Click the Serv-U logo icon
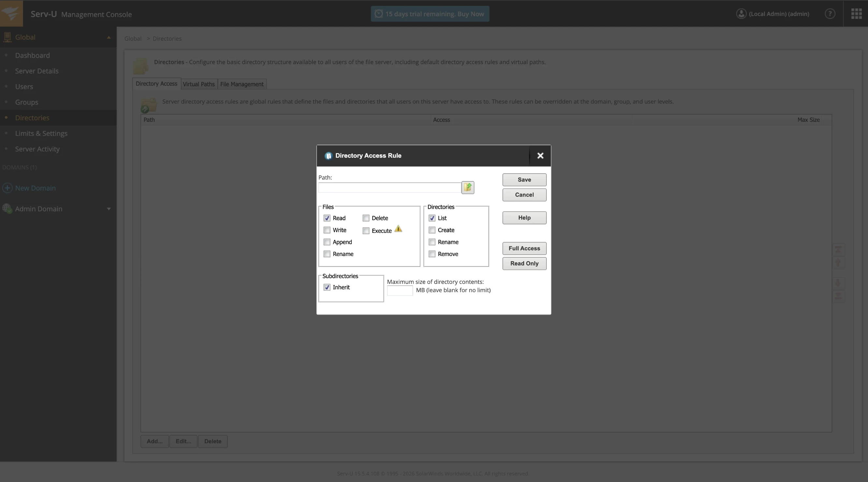Viewport: 868px width, 482px height. 11,13
